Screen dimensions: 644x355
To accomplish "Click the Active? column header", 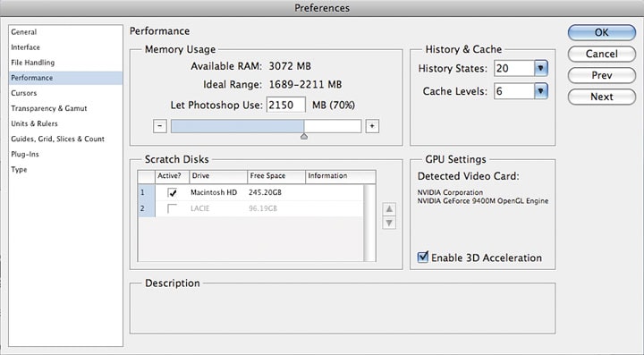I will point(172,176).
